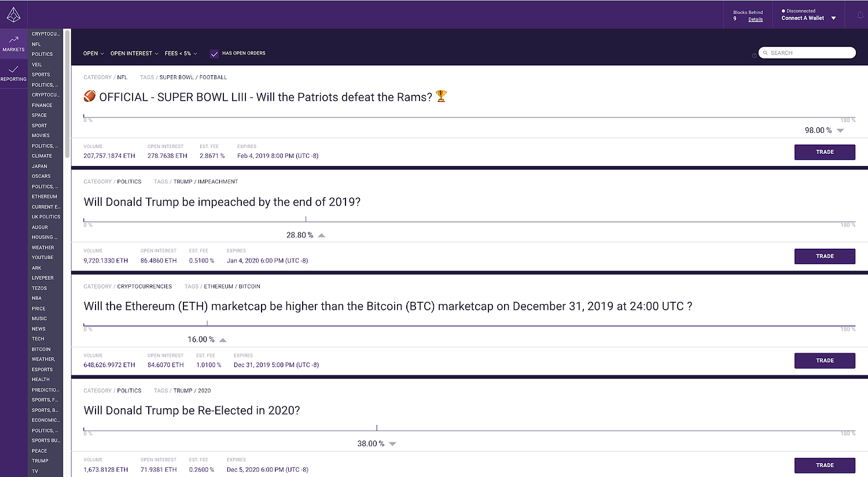This screenshot has width=868, height=477.
Task: Select the NFL category in sidebar
Action: pyautogui.click(x=36, y=44)
